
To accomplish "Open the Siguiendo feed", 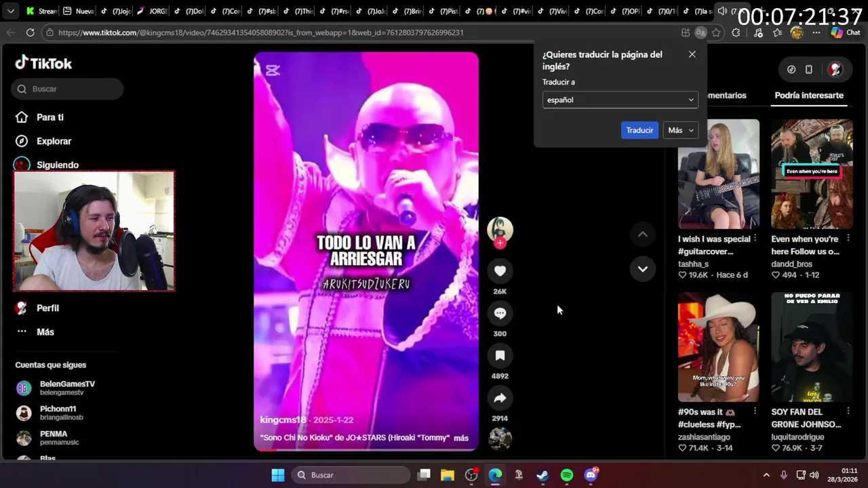I will pos(47,165).
